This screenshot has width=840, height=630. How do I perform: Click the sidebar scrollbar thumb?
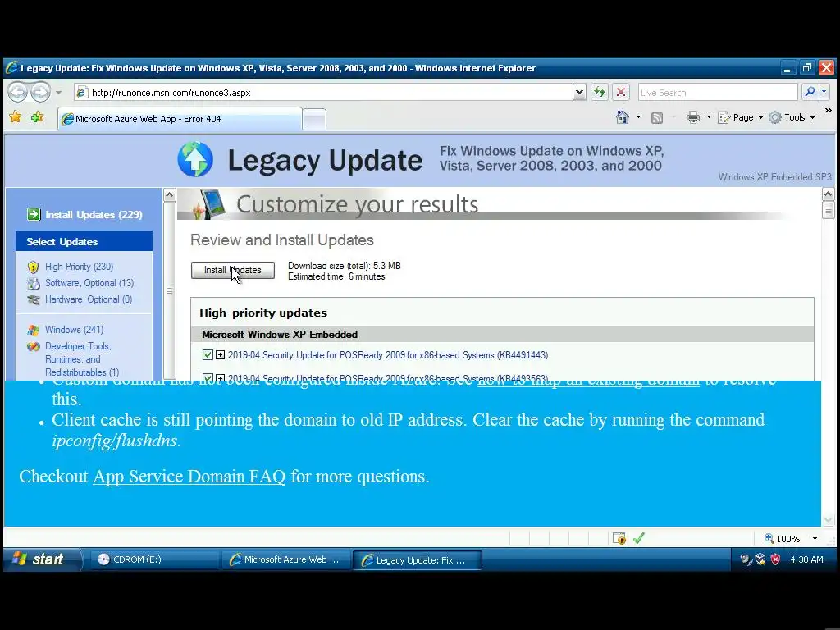pos(169,290)
